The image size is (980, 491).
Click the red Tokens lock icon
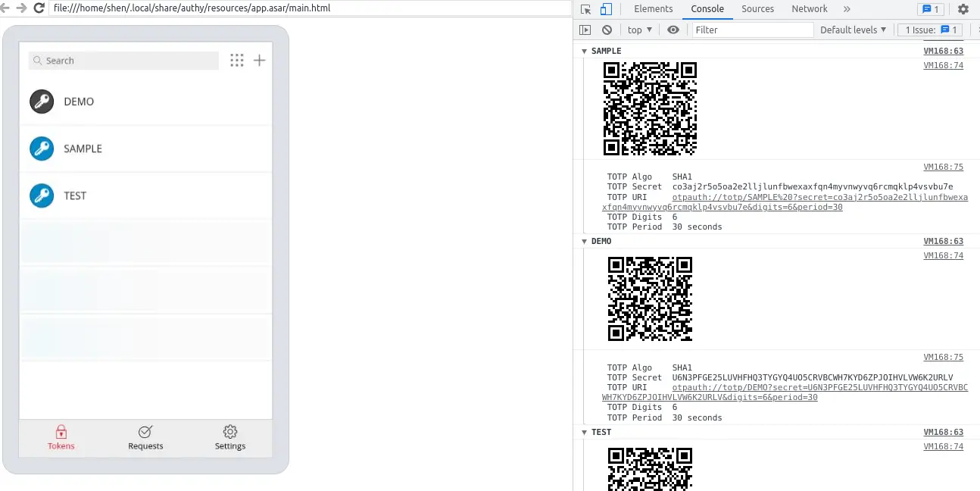tap(61, 431)
